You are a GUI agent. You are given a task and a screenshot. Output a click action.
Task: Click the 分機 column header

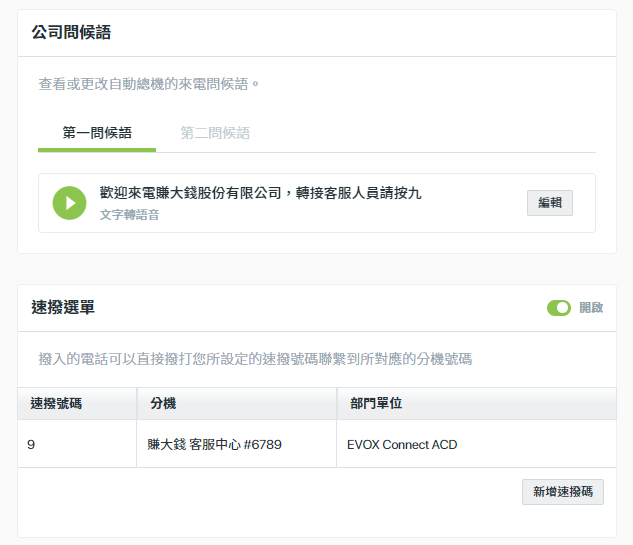point(237,403)
